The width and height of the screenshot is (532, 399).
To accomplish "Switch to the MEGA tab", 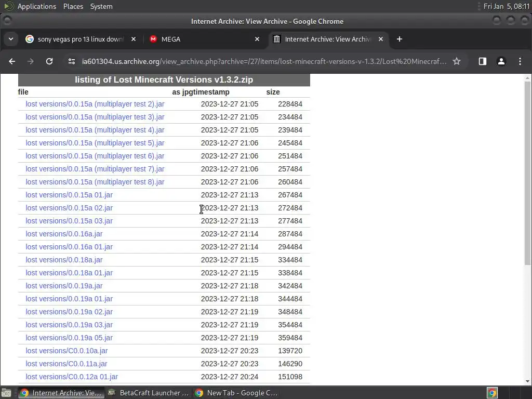I will 205,39.
